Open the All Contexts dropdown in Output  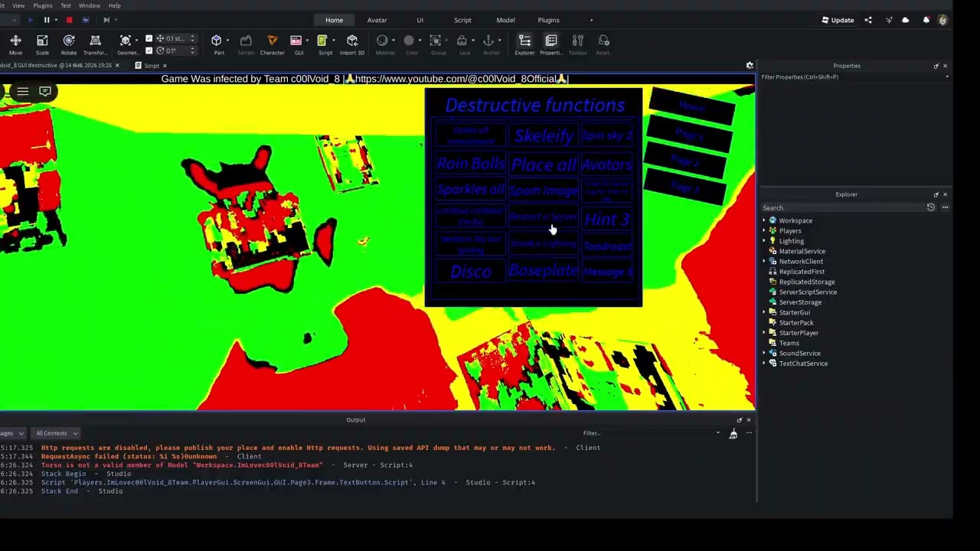[x=56, y=433]
